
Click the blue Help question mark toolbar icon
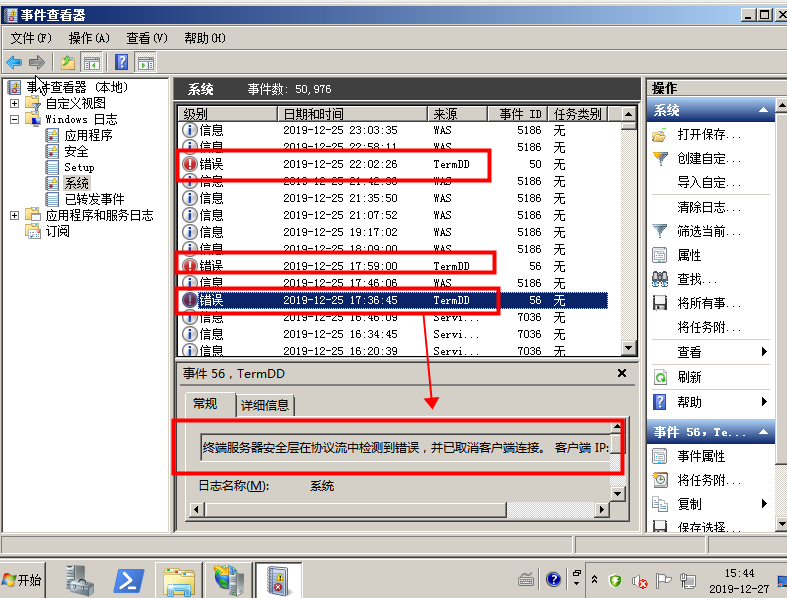click(120, 62)
